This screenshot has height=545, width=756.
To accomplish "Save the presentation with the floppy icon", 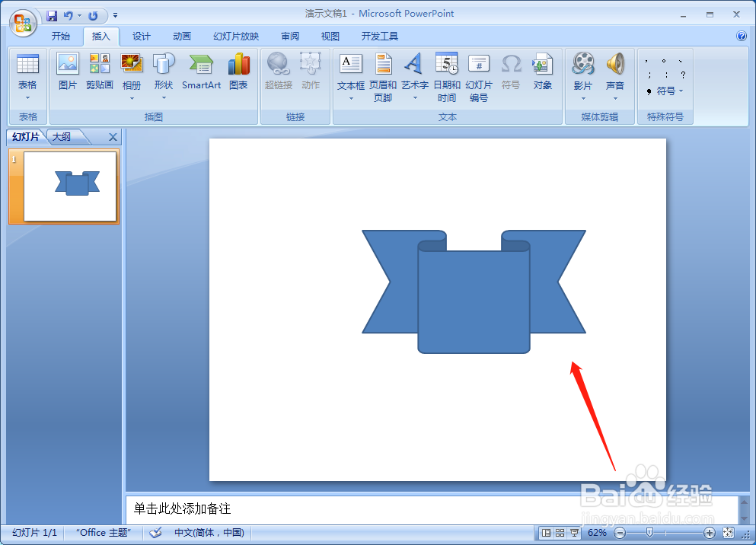I will [x=52, y=16].
